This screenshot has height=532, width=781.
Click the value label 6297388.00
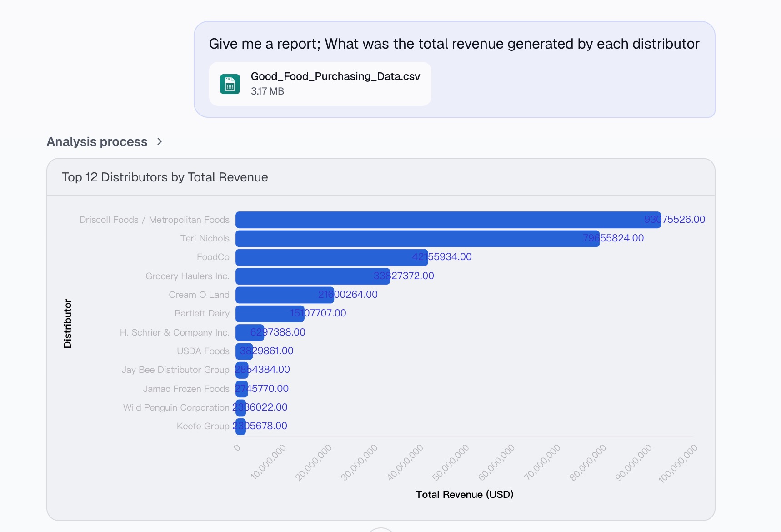278,332
